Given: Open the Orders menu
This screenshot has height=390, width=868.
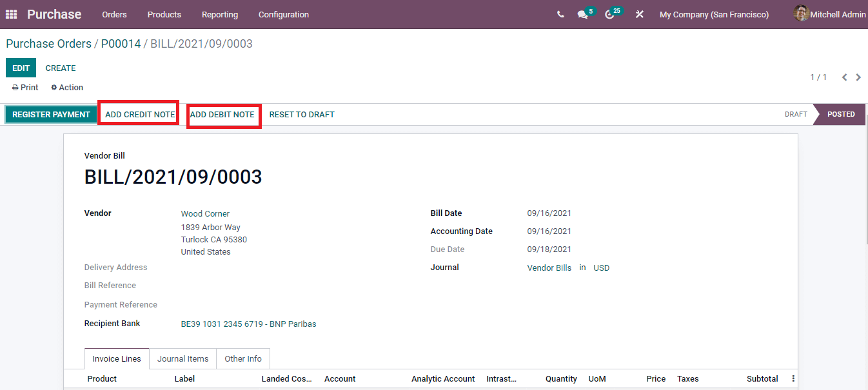Looking at the screenshot, I should [x=114, y=14].
